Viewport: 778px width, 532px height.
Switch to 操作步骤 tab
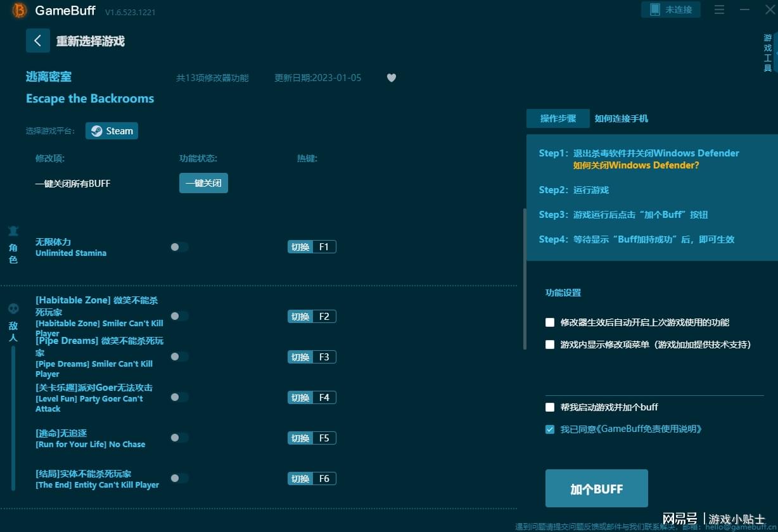click(x=558, y=118)
